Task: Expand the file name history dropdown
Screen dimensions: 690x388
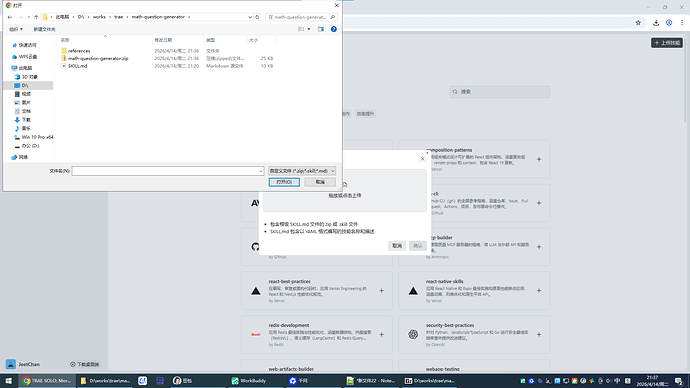Action: point(261,171)
